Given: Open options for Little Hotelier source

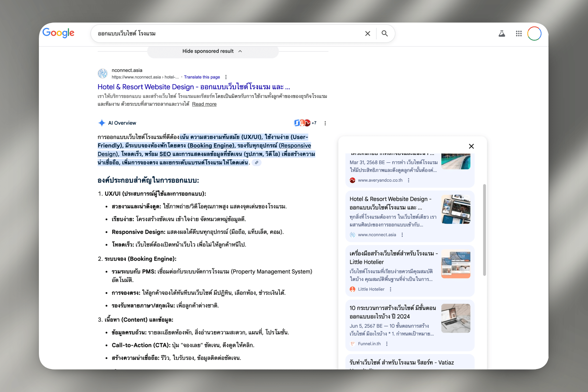Looking at the screenshot, I should coord(390,289).
